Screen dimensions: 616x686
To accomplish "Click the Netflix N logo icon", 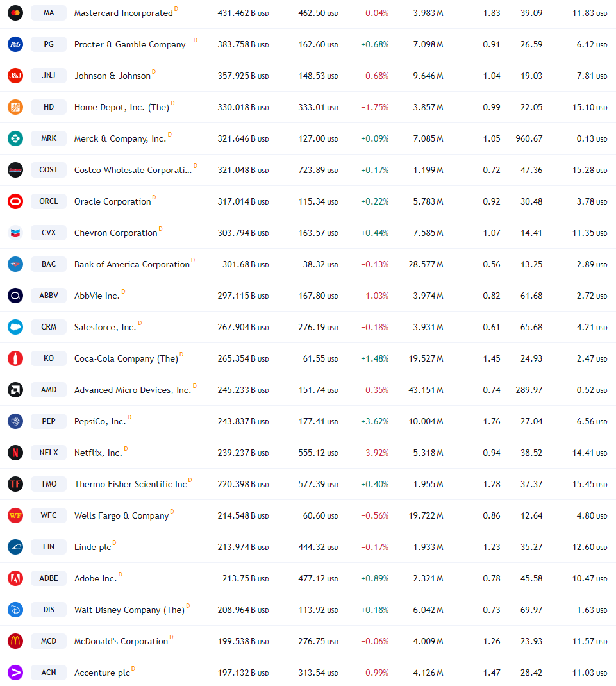I will point(15,453).
